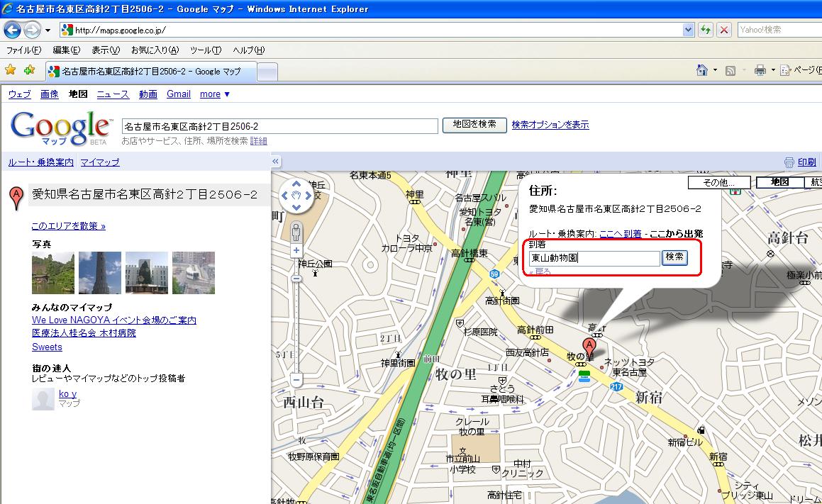Pan map down with the down arrow

[x=296, y=207]
